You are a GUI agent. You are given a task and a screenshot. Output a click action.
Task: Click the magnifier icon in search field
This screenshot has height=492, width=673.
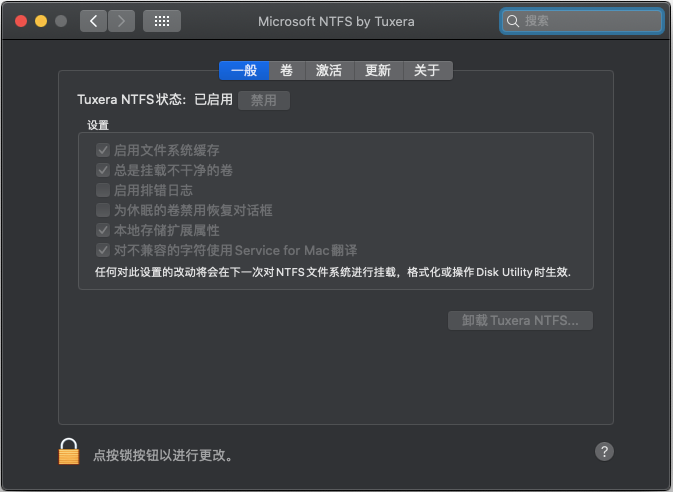coord(512,21)
